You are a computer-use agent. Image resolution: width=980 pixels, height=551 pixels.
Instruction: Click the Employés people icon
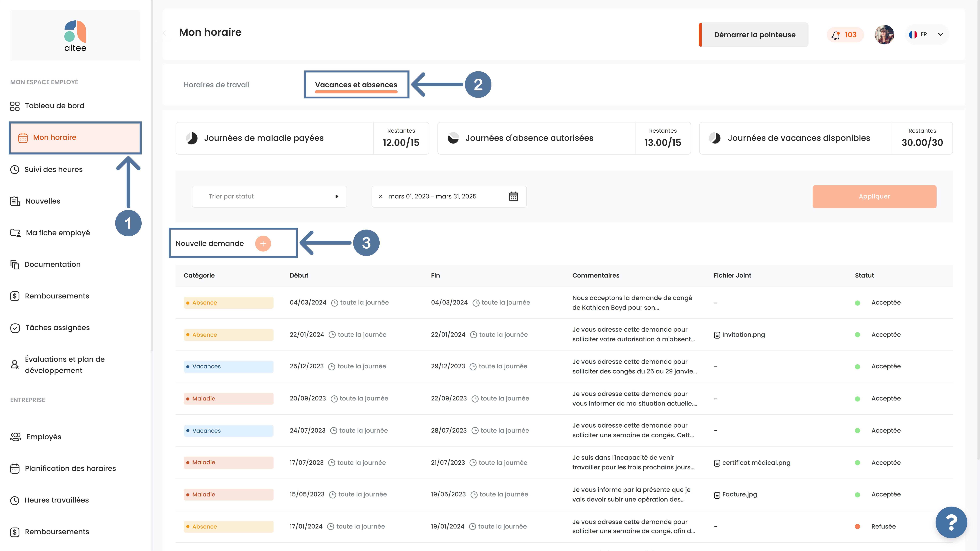click(x=16, y=437)
